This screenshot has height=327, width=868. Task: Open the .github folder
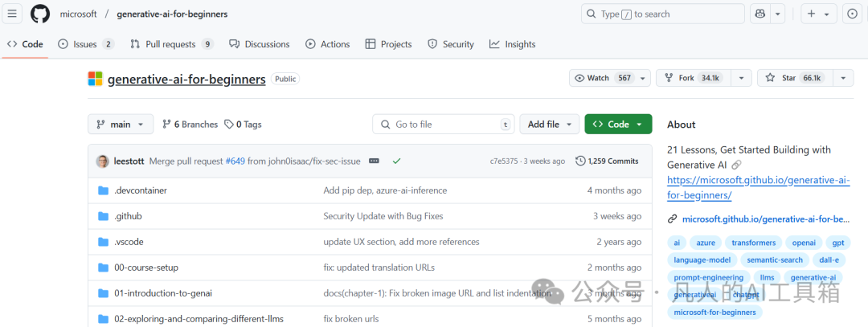coord(128,216)
